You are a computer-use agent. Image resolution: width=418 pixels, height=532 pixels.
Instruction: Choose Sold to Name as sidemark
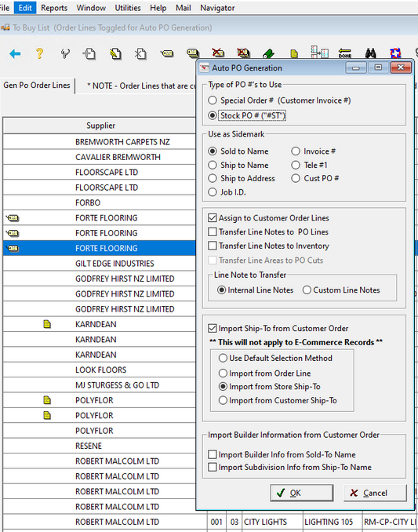213,151
